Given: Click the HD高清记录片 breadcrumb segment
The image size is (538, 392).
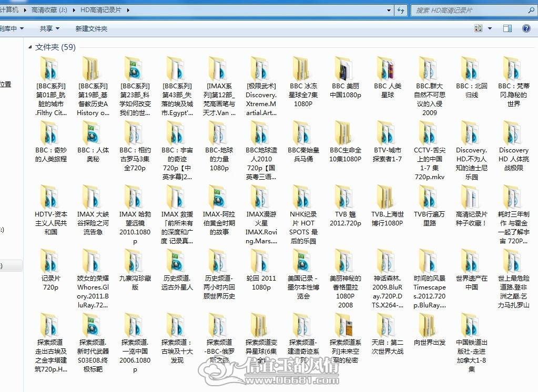Looking at the screenshot, I should 100,11.
